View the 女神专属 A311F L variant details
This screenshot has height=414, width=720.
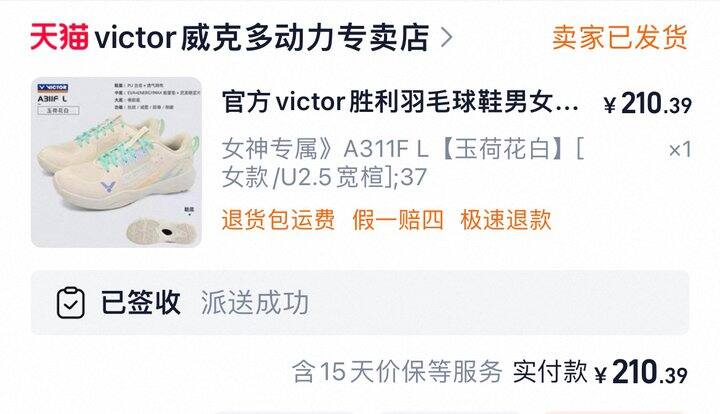pos(403,149)
